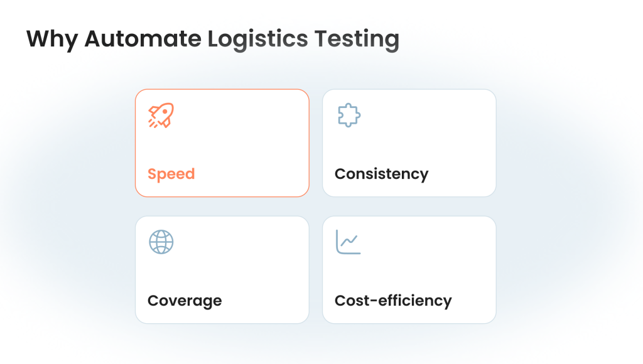
Task: Click the puzzle piece icon
Action: click(349, 115)
